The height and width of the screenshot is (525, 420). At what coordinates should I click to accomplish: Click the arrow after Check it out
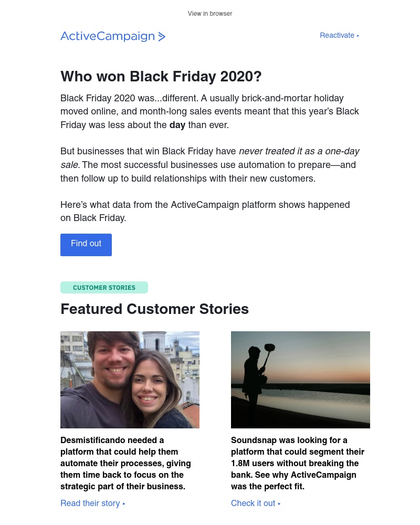(279, 503)
